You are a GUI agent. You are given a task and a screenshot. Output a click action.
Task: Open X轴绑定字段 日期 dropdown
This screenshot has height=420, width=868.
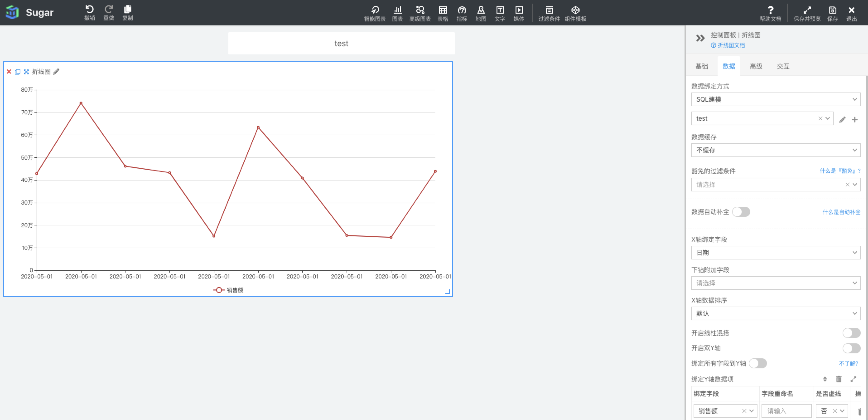pyautogui.click(x=776, y=253)
